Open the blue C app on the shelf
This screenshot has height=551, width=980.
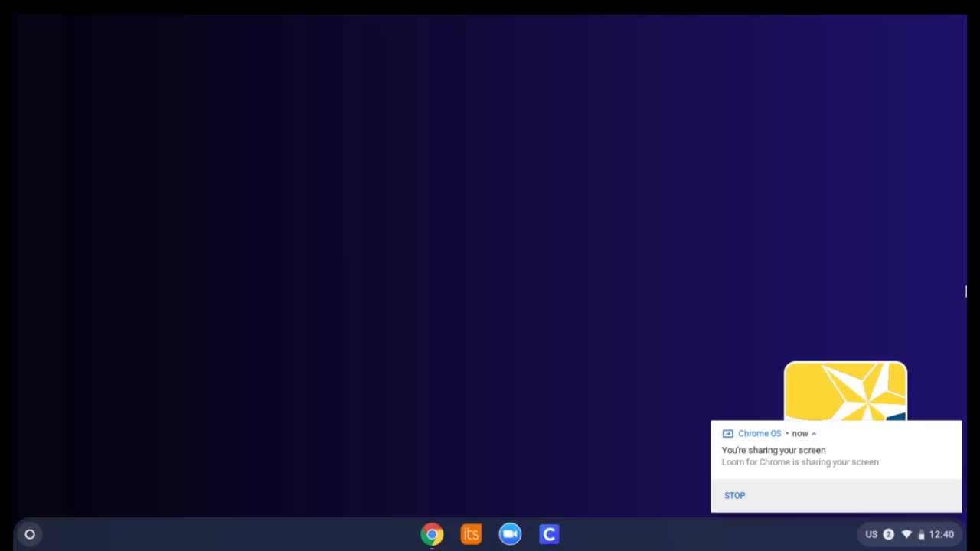tap(549, 534)
